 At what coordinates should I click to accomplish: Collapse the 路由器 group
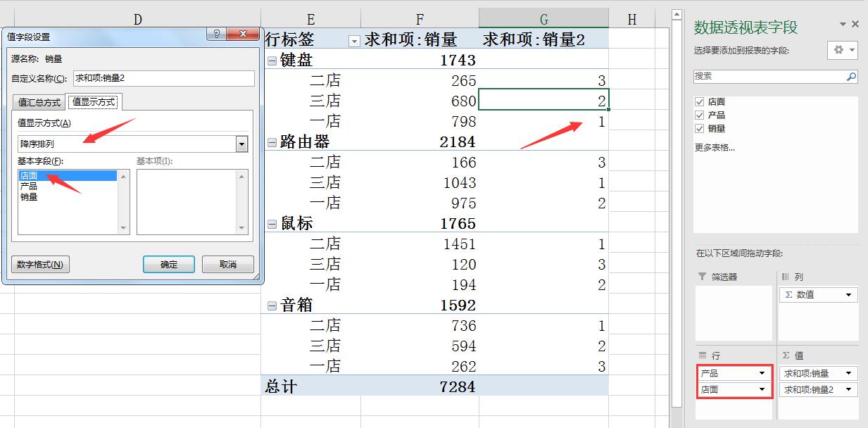click(272, 142)
